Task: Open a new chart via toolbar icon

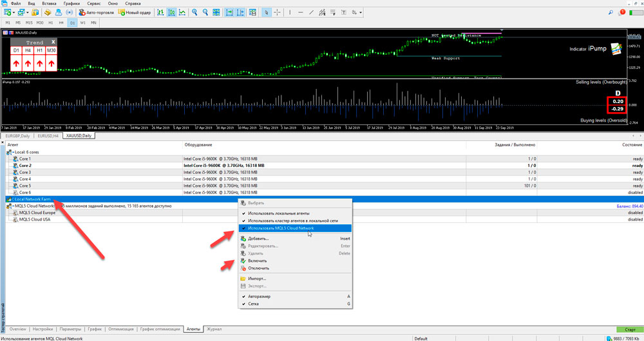Action: coord(7,12)
